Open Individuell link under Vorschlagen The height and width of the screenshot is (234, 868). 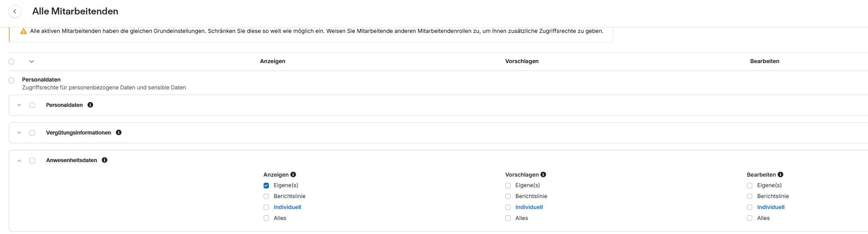tap(529, 207)
